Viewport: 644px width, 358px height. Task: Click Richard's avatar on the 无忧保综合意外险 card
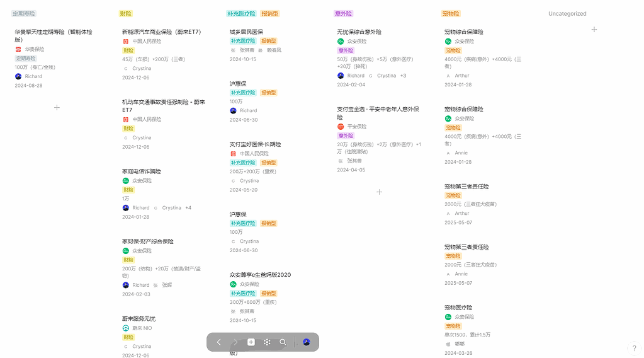[341, 76]
